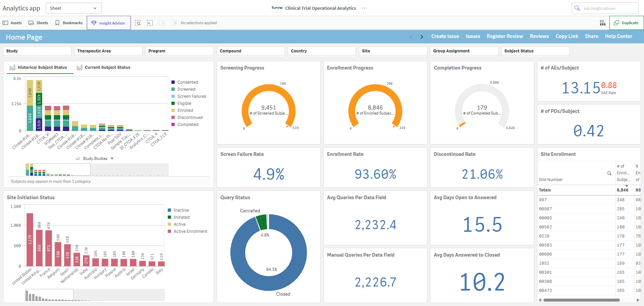Switch to Current Subject Status tab
Screen dimensions: 644x306
104,68
